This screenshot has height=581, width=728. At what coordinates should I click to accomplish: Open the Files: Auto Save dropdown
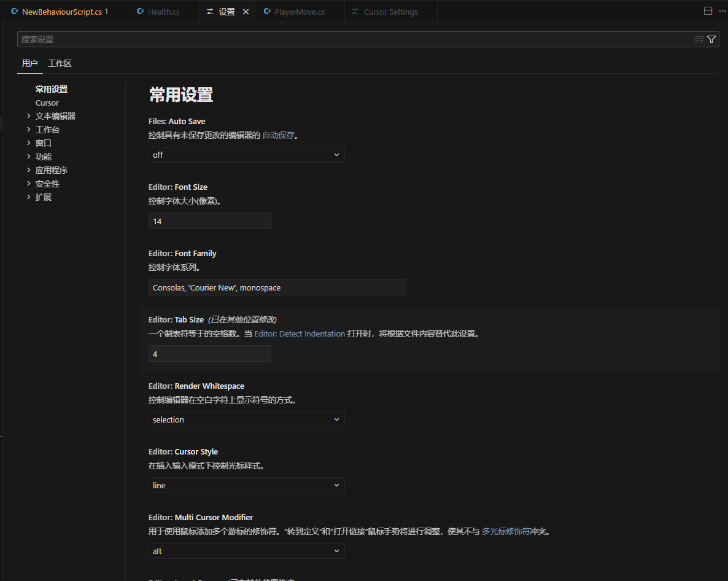click(x=246, y=155)
